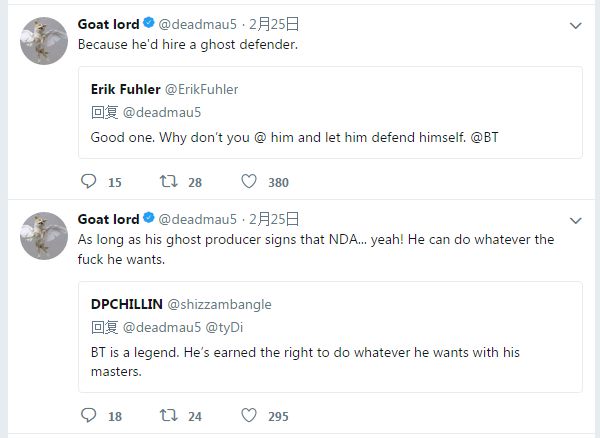
Task: Click verified badge on second Goat lord tweet
Action: click(x=149, y=219)
